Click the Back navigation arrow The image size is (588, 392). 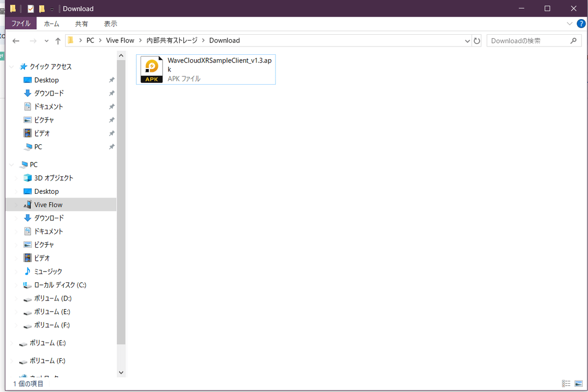(16, 41)
